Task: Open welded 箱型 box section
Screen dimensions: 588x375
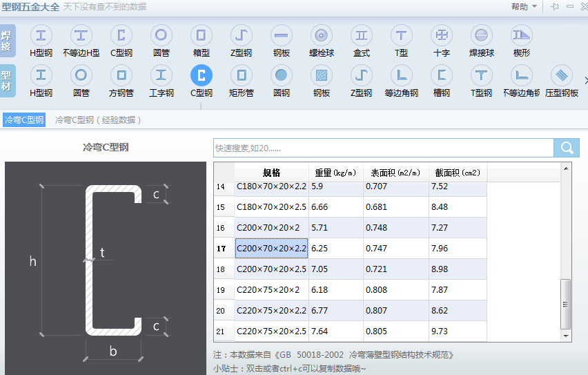Action: tap(202, 36)
